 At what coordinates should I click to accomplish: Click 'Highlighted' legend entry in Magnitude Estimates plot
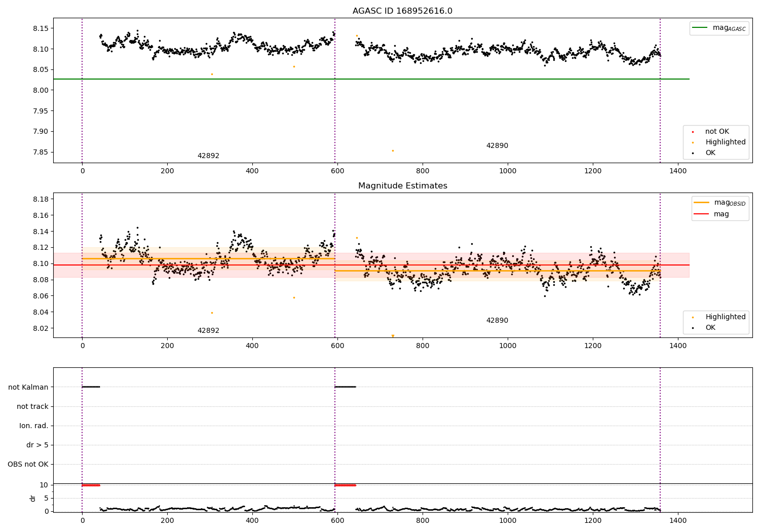click(726, 317)
